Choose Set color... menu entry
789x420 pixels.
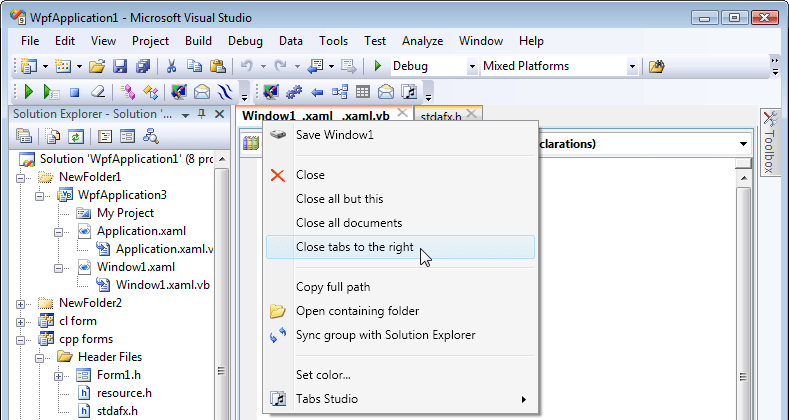400,375
